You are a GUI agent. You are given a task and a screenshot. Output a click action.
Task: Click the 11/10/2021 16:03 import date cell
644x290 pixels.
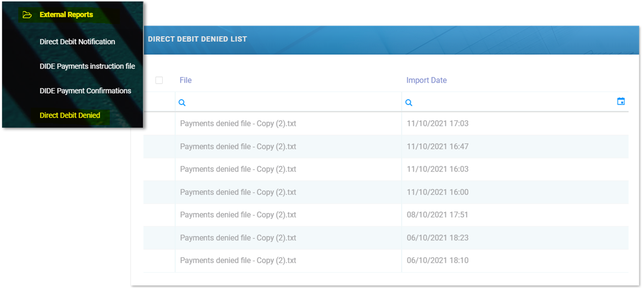point(437,169)
